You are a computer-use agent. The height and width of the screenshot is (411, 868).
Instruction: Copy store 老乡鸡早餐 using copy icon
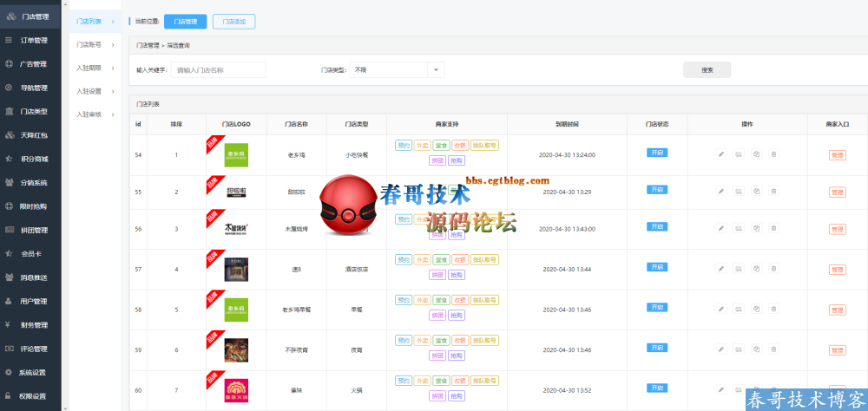(756, 309)
